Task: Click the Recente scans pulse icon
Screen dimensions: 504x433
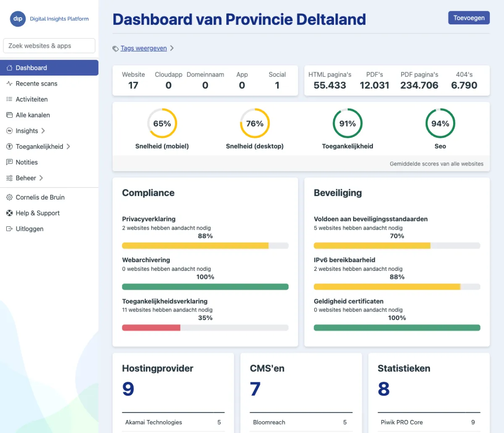Action: [x=9, y=84]
